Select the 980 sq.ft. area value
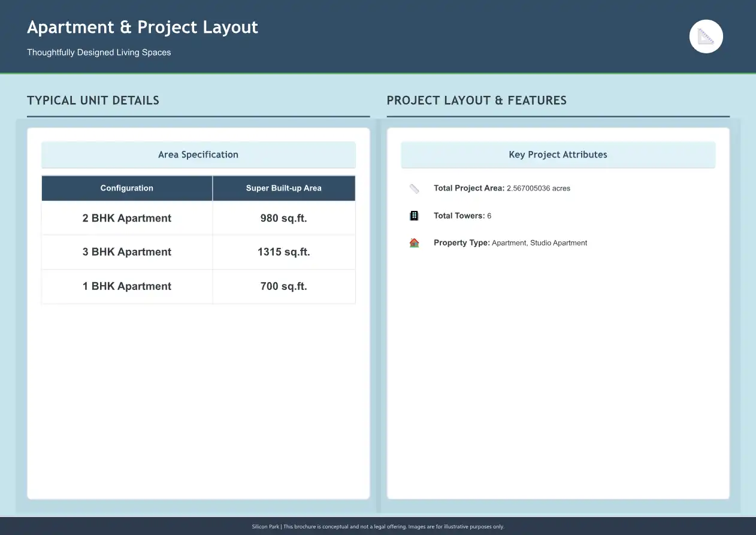 pos(283,218)
